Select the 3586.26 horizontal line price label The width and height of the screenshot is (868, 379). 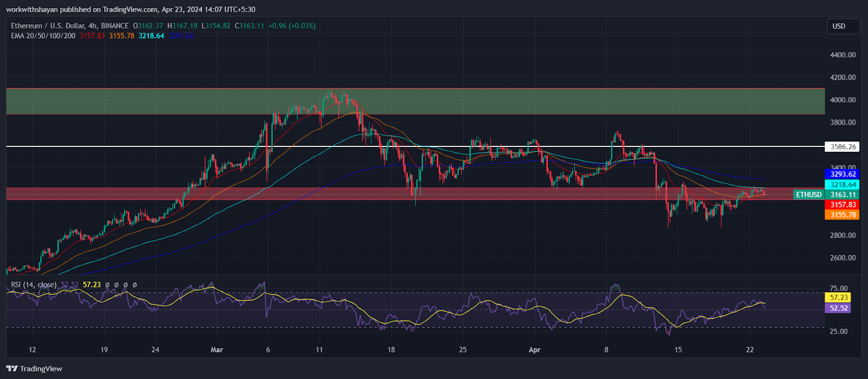point(842,146)
